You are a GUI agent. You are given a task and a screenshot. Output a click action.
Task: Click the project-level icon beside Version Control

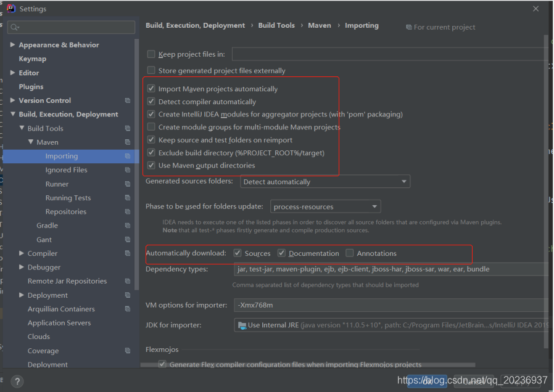pyautogui.click(x=128, y=100)
